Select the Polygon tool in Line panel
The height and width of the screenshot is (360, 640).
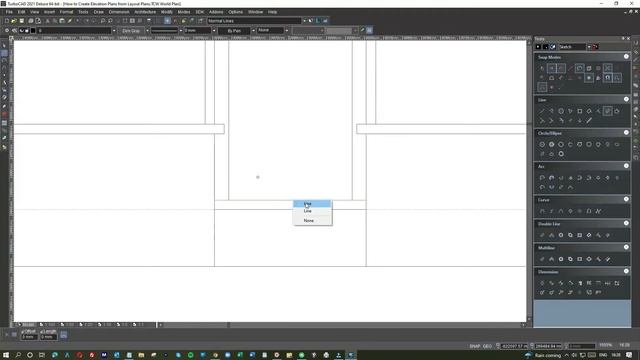(x=561, y=111)
